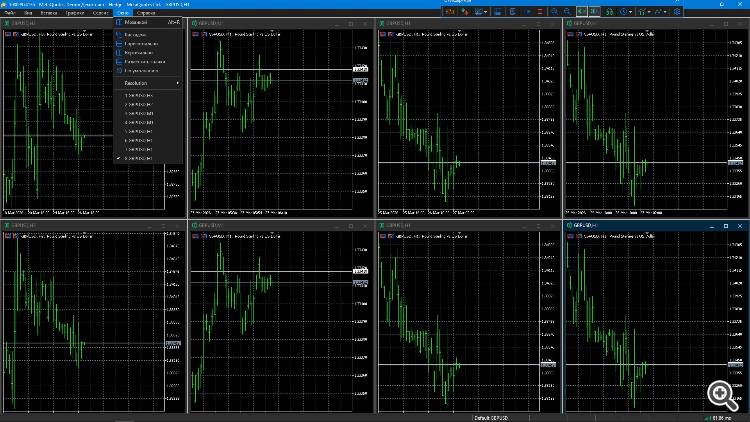
Task: Click the blue play icon in the toolbar
Action: click(x=528, y=12)
